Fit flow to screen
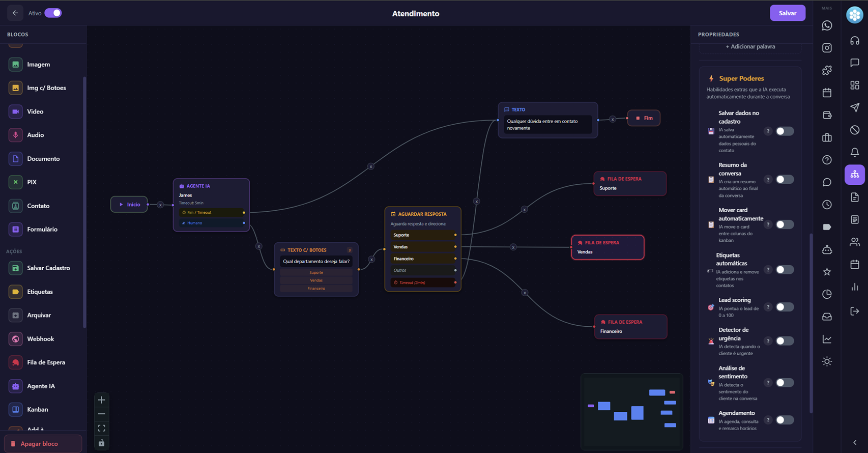Viewport: 868px width, 453px height. [102, 428]
